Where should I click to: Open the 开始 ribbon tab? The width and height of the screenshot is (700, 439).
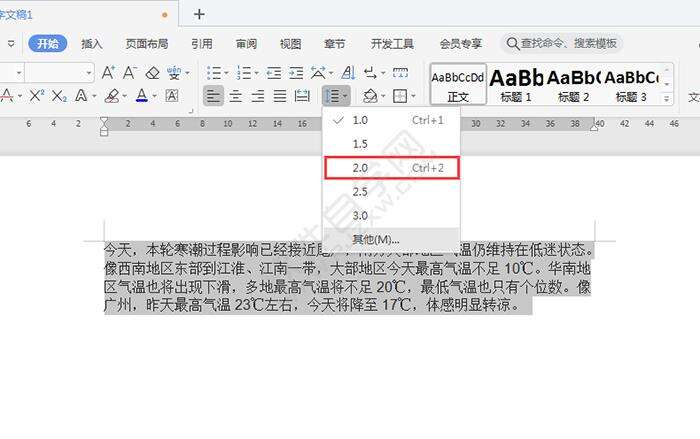click(48, 44)
